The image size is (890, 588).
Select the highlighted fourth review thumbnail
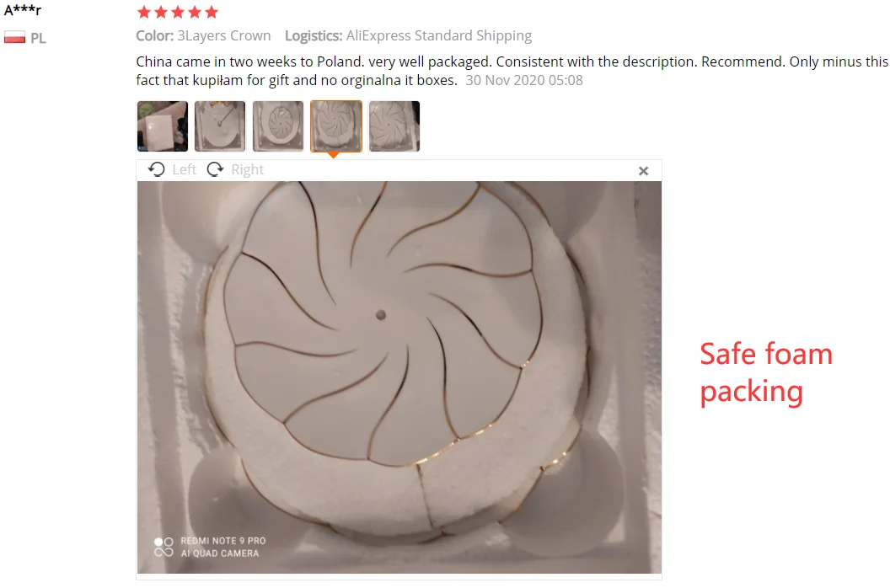click(x=336, y=126)
